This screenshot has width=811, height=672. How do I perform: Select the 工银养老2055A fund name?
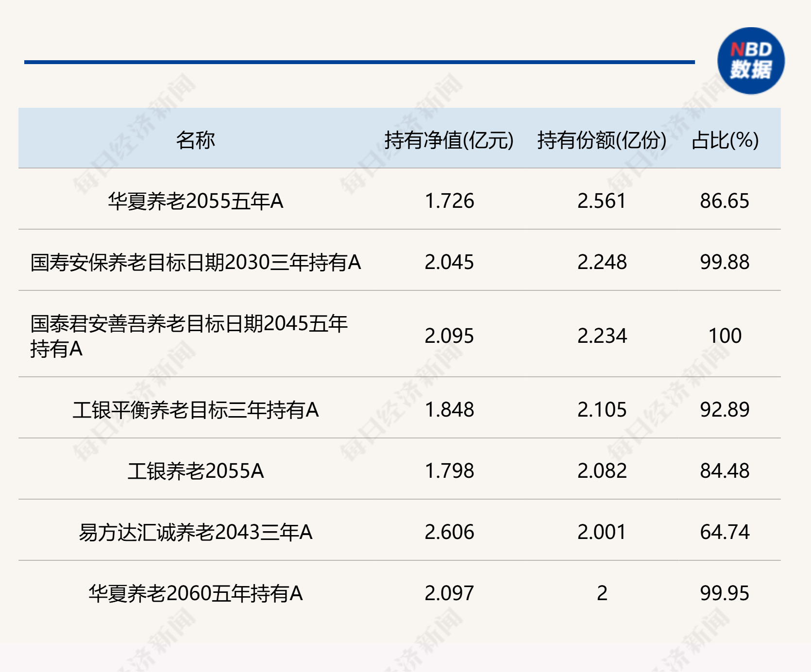[x=195, y=471]
